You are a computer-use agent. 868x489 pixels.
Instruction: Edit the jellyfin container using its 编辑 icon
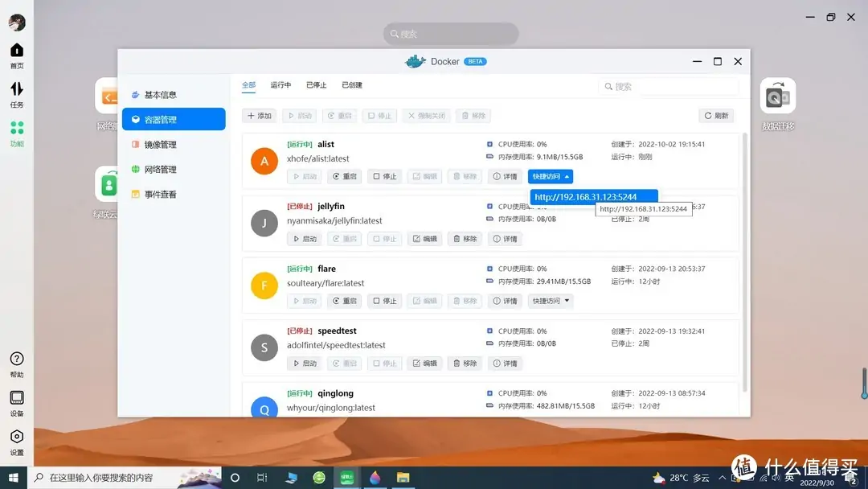(x=424, y=238)
